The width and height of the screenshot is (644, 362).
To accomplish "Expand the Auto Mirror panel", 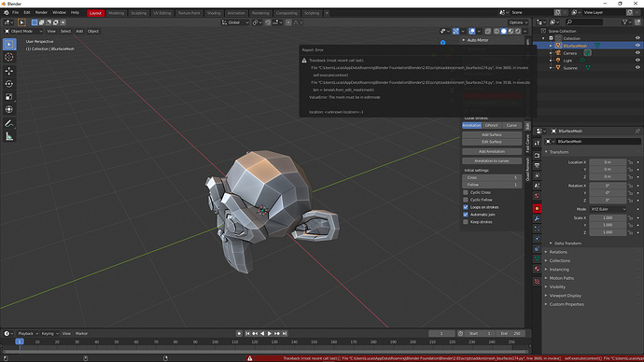I will [x=477, y=40].
